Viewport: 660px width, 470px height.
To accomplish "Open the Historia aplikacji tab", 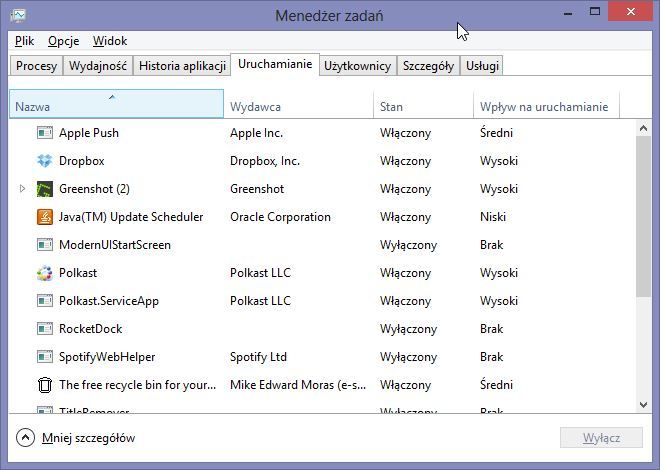I will pyautogui.click(x=182, y=66).
